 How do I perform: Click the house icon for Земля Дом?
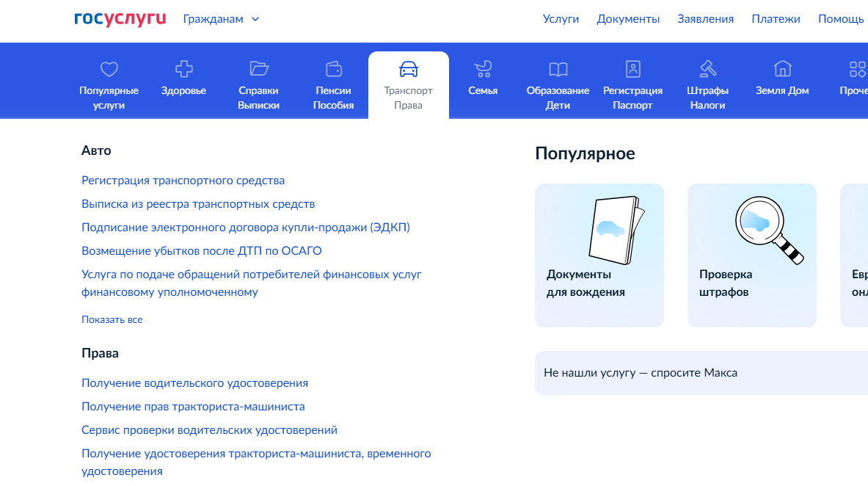[782, 69]
